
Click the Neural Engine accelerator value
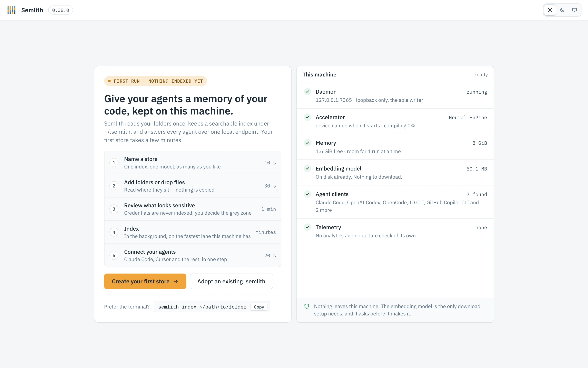[x=468, y=118]
